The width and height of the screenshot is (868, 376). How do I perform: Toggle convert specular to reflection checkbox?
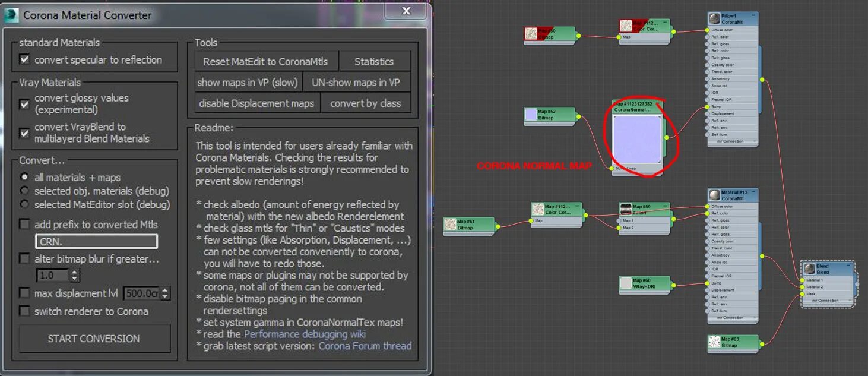(x=24, y=59)
